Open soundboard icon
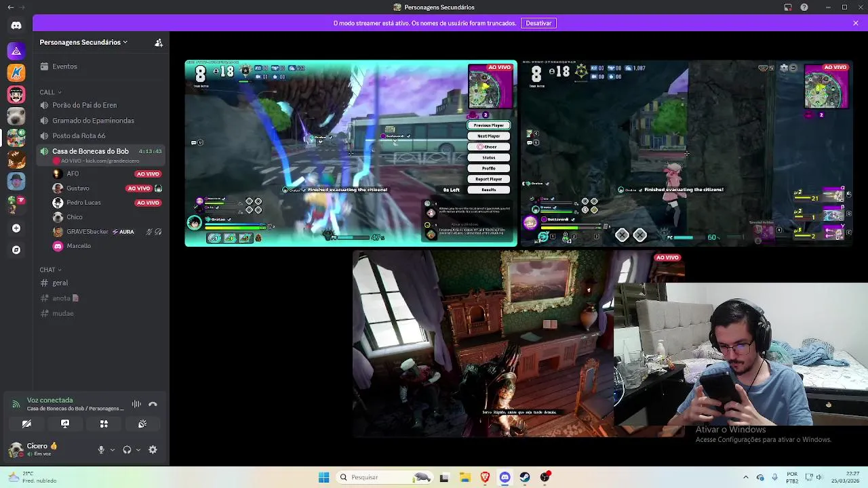 tap(142, 424)
